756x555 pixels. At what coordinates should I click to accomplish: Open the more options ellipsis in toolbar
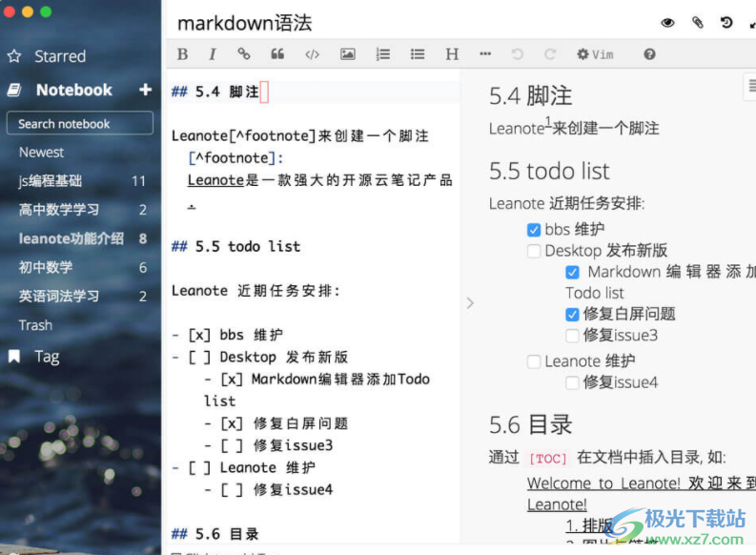point(485,54)
